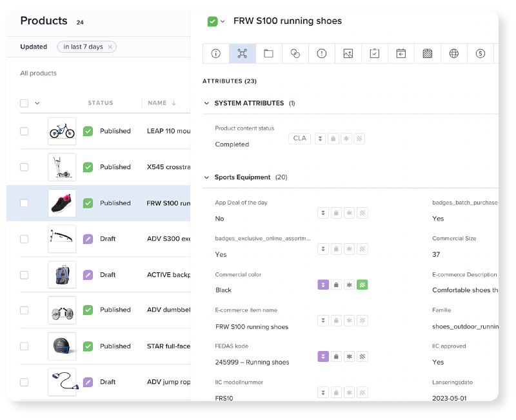The image size is (516, 420).
Task: Click the '245999 – Running shoes' value
Action: click(252, 362)
